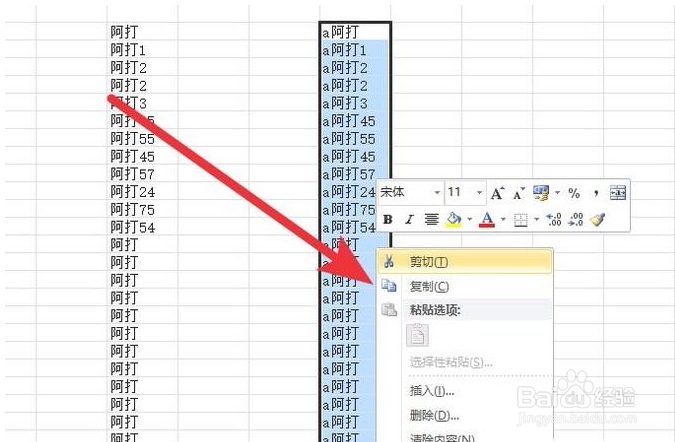The image size is (675, 442).
Task: Choose 复制(C) from context menu
Action: tap(465, 286)
